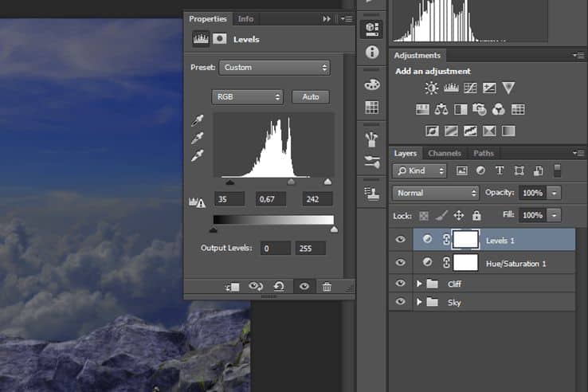The image size is (588, 392).
Task: Select the black point eyedropper
Action: (x=198, y=120)
